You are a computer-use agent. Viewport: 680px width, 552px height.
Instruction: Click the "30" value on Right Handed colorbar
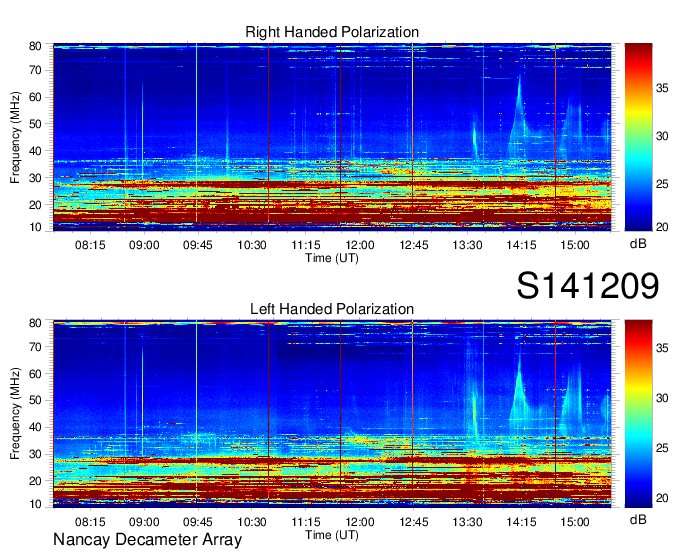tap(662, 136)
